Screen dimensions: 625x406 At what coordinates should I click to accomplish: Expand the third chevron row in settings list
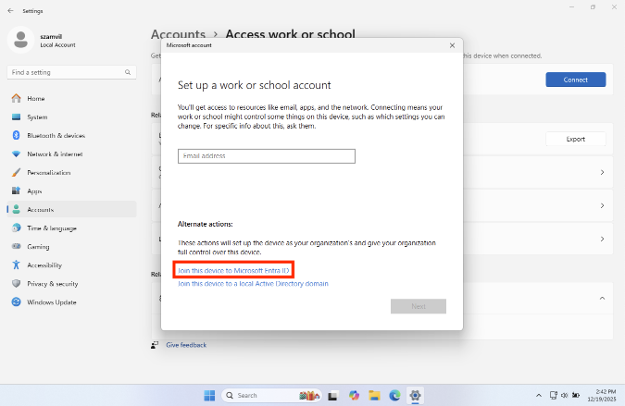coord(602,239)
